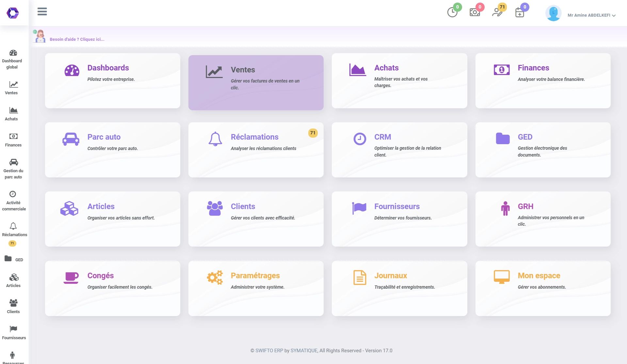Viewport: 627px width, 364px height.
Task: Expand the Mr Amine ABDELKEFI user menu
Action: click(x=591, y=15)
